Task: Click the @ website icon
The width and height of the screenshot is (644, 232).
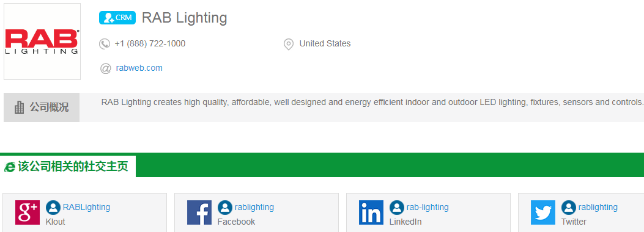Action: click(106, 68)
